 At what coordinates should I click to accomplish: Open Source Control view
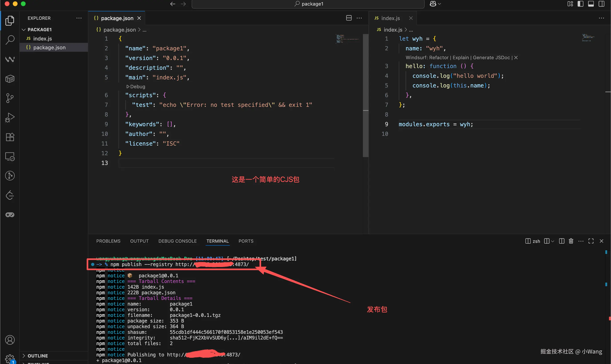[x=10, y=98]
